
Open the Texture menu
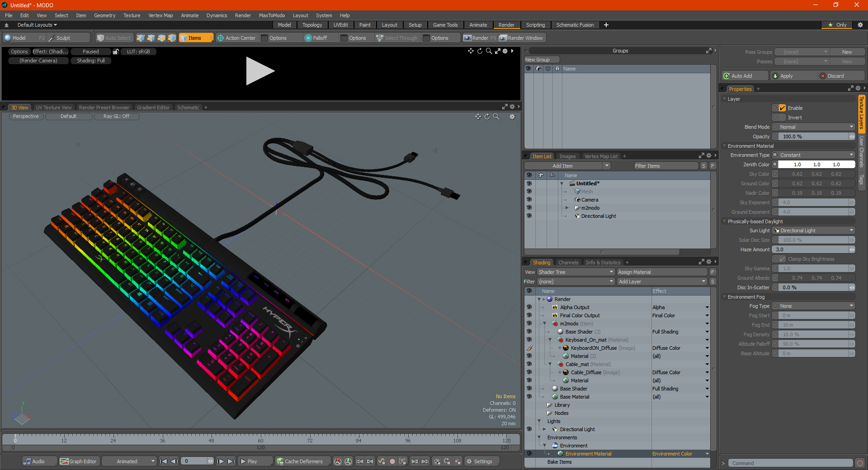(132, 15)
